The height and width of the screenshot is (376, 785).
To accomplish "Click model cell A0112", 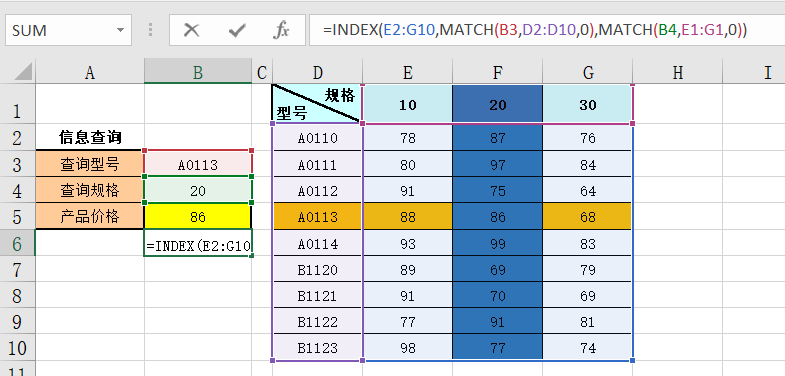I will 317,190.
